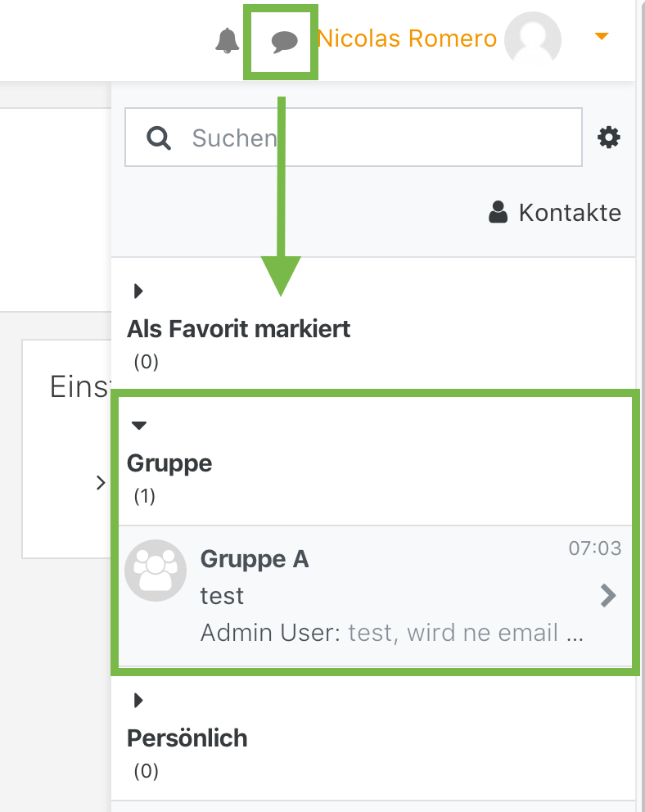Click the Gruppe A group avatar icon
The width and height of the screenshot is (645, 812).
pyautogui.click(x=156, y=571)
